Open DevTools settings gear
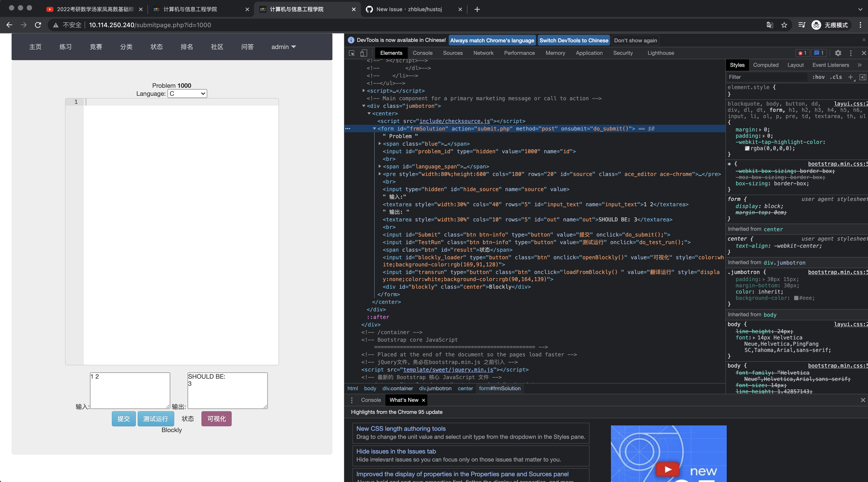 point(838,53)
